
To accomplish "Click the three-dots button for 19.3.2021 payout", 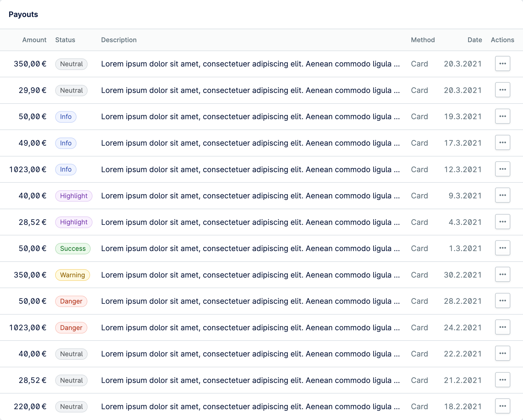I will (502, 116).
